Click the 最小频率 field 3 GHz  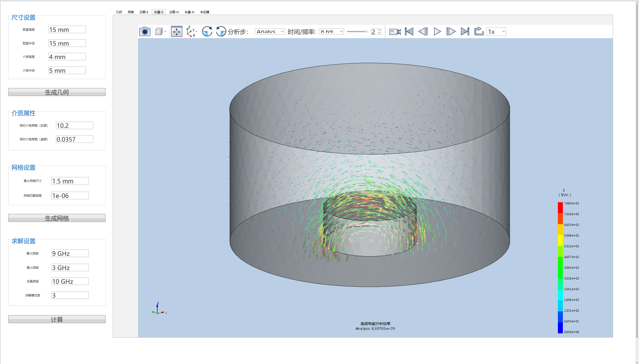click(x=70, y=268)
